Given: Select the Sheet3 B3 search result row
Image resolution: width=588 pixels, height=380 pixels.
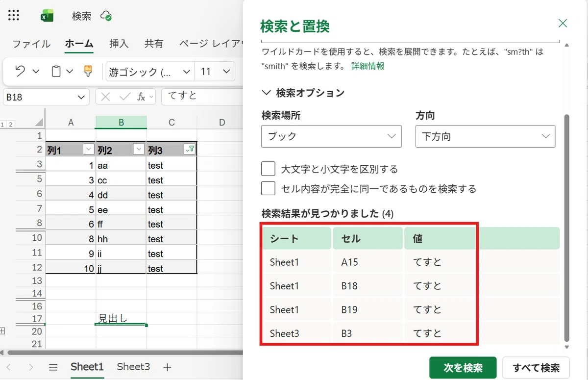Looking at the screenshot, I should [x=411, y=334].
